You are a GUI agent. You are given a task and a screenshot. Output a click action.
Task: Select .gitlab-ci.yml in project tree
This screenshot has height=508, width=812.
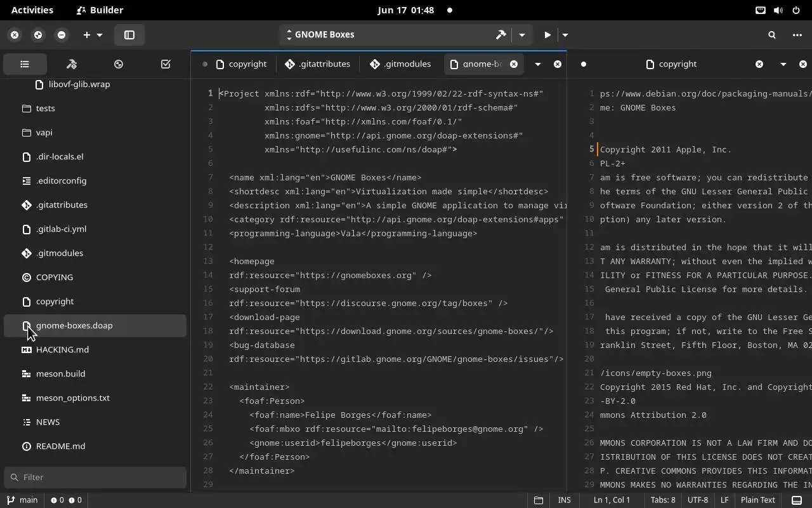(x=95, y=229)
